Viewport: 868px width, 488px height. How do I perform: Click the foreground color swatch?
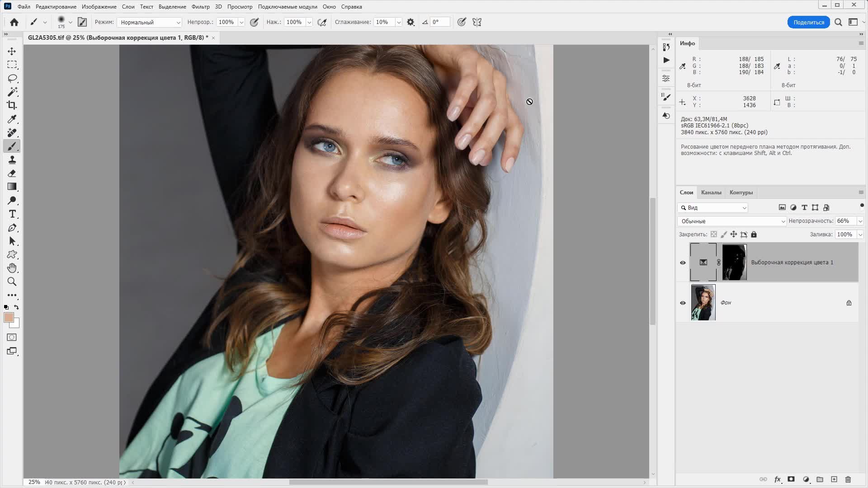[9, 317]
